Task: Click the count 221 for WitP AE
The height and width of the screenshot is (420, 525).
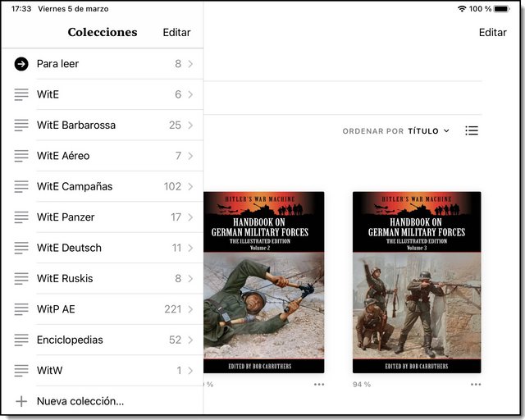Action: (x=173, y=309)
